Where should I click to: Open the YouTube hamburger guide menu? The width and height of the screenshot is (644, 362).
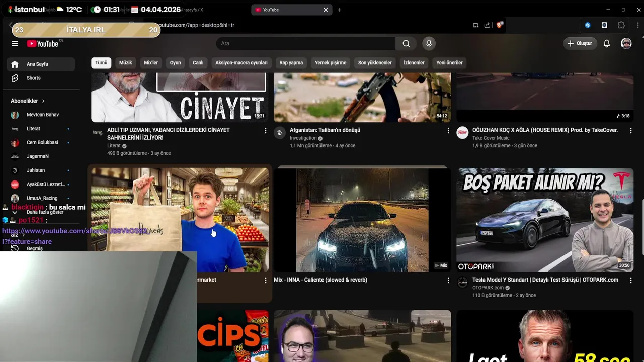[15, 44]
